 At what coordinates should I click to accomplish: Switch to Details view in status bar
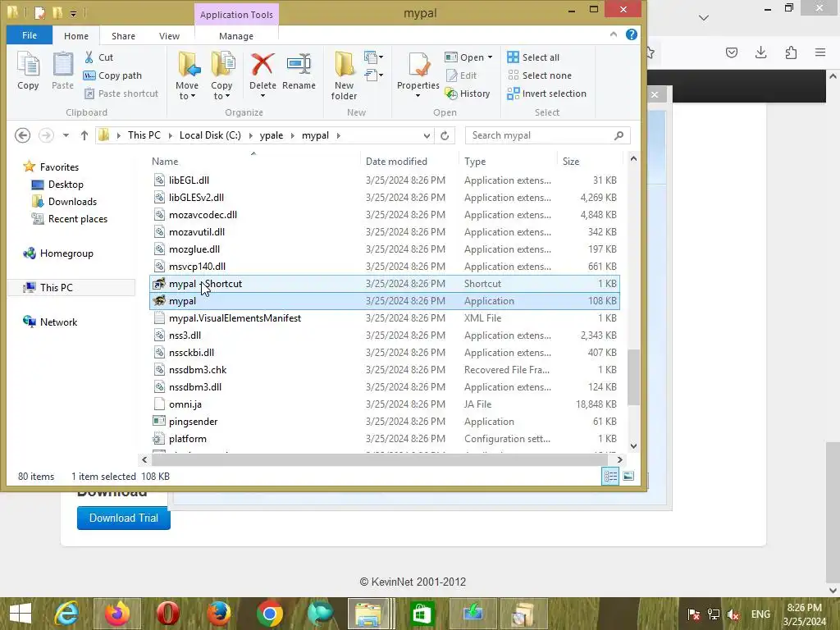(610, 477)
